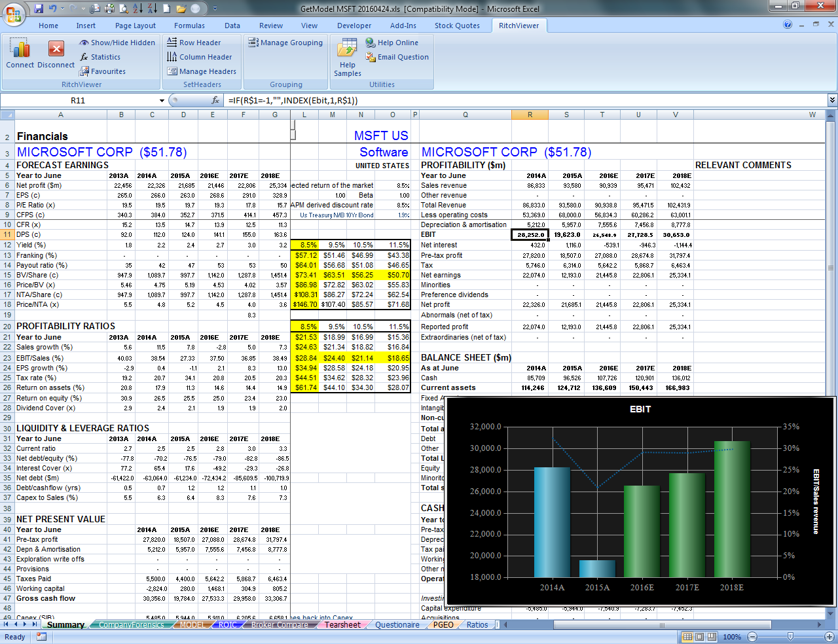Image resolution: width=838 pixels, height=644 pixels.
Task: Sort descending Z to A
Action: coord(153,9)
